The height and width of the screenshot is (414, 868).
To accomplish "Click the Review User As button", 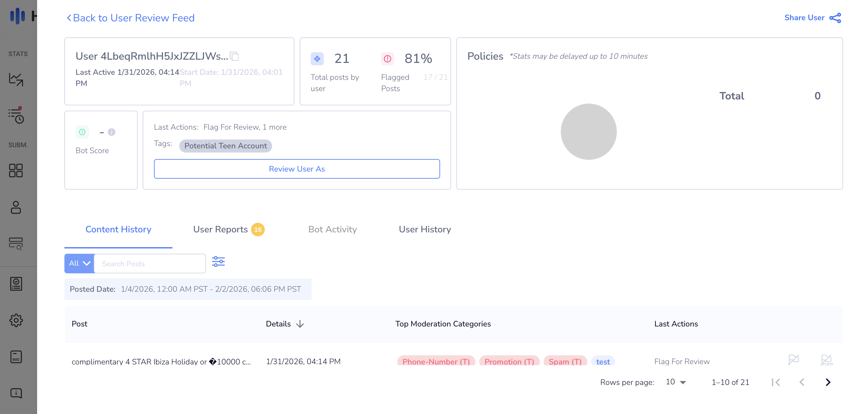I will (x=296, y=169).
